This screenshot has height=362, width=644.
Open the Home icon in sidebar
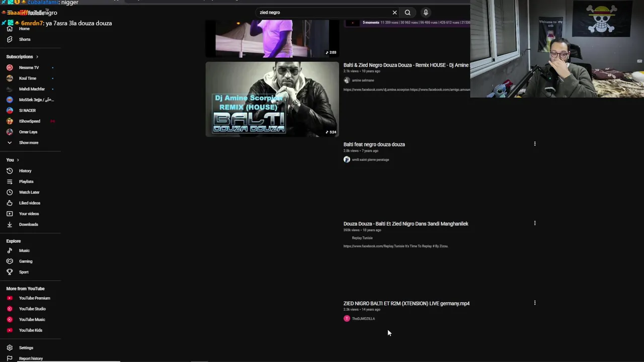click(9, 29)
